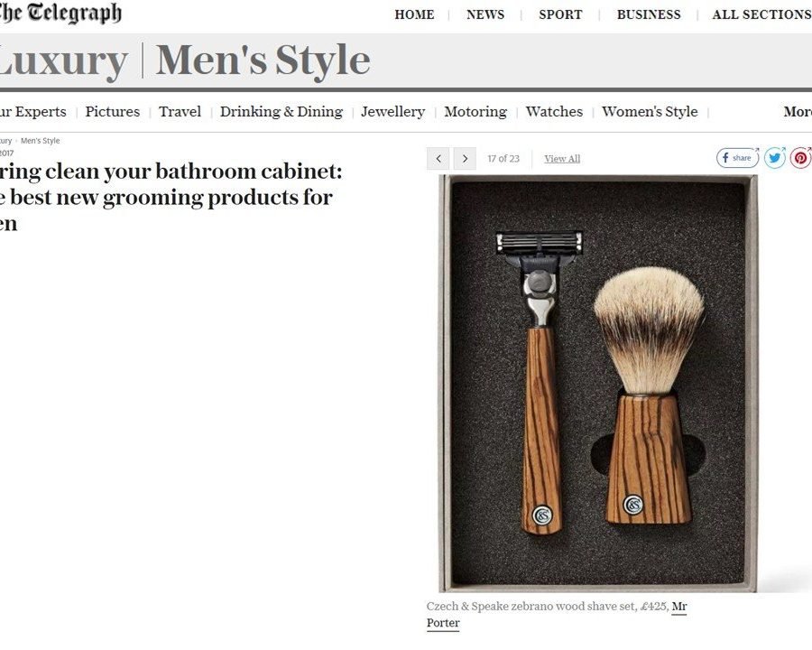Open the View All gallery link
The height and width of the screenshot is (650, 812).
click(562, 159)
